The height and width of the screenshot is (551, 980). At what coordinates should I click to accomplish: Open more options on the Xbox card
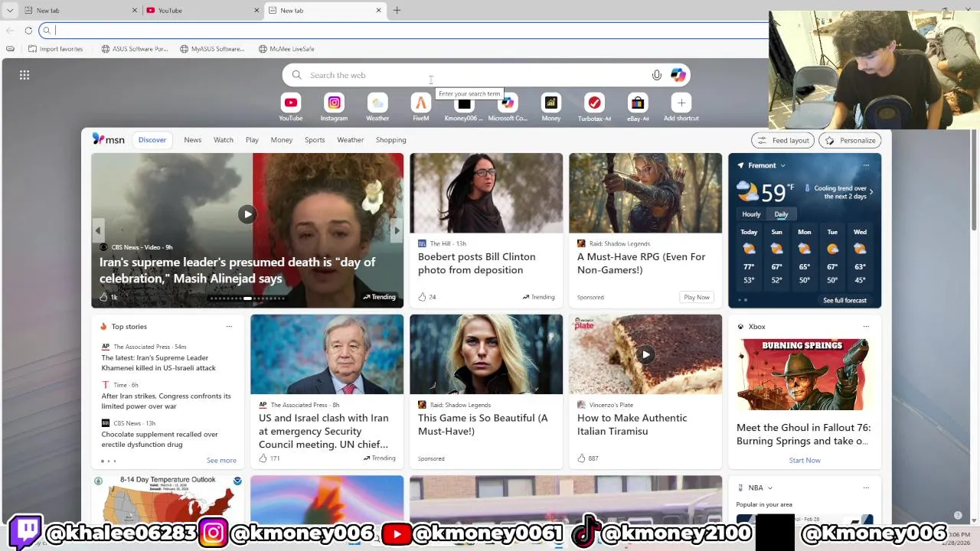point(866,327)
